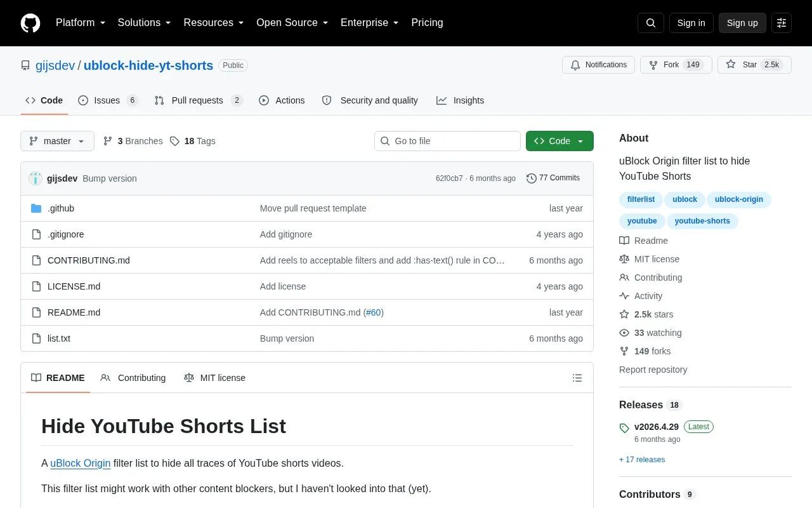Click the commits history clock icon
The image size is (812, 508).
click(532, 178)
